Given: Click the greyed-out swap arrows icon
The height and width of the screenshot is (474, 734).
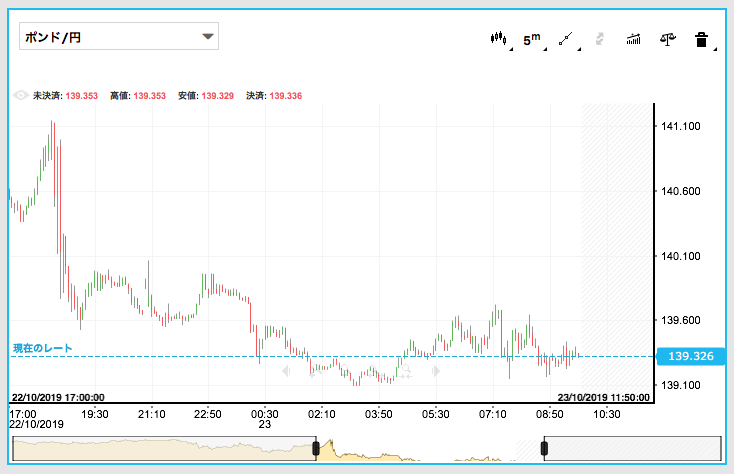Looking at the screenshot, I should click(600, 39).
